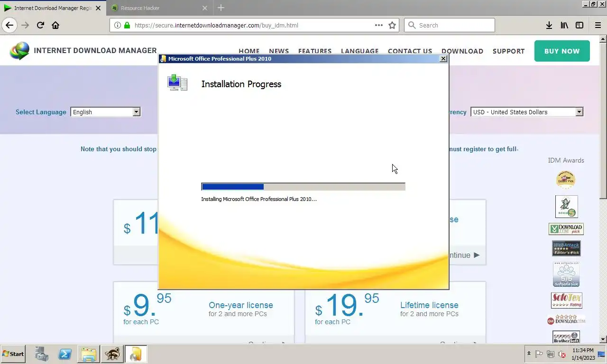Screen dimensions: 607x364
Task: Close the Internet Download Manager tab
Action: [x=99, y=8]
